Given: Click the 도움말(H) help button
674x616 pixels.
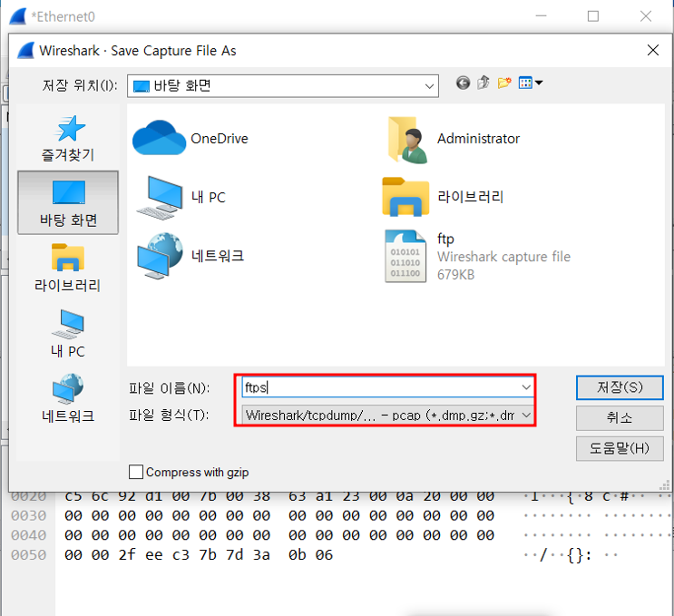Looking at the screenshot, I should 620,449.
